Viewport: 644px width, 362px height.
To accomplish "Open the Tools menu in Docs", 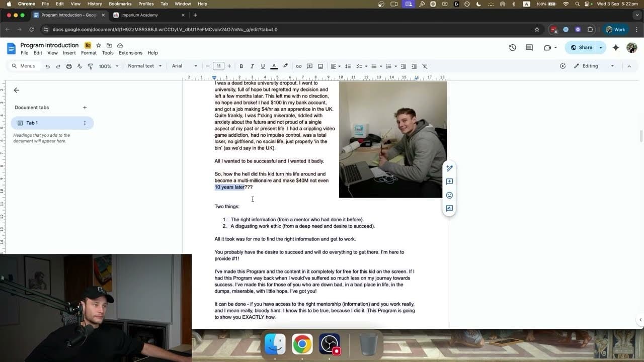I will (x=108, y=53).
